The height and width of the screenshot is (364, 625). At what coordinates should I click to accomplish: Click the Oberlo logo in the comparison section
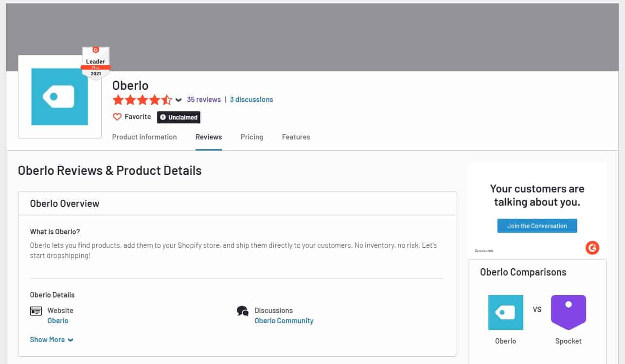pos(505,312)
